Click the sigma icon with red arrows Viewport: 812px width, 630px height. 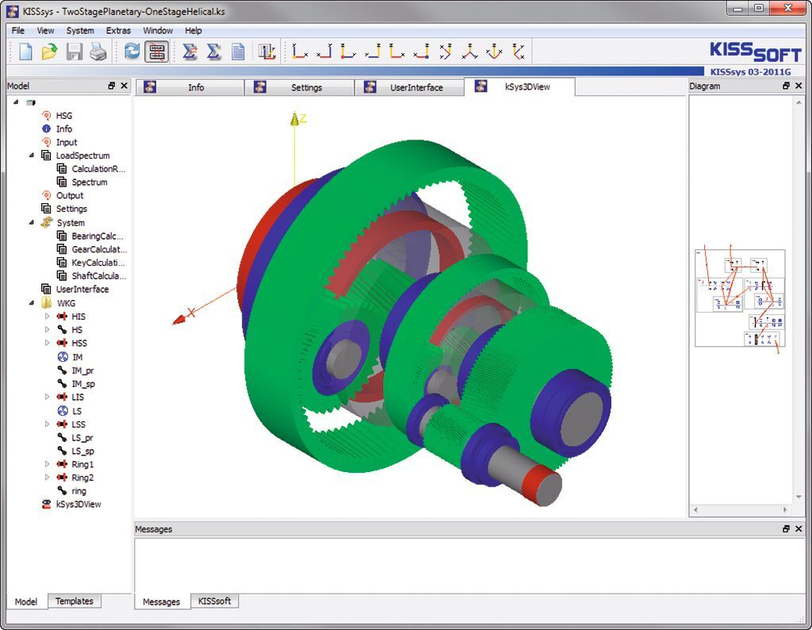point(190,52)
